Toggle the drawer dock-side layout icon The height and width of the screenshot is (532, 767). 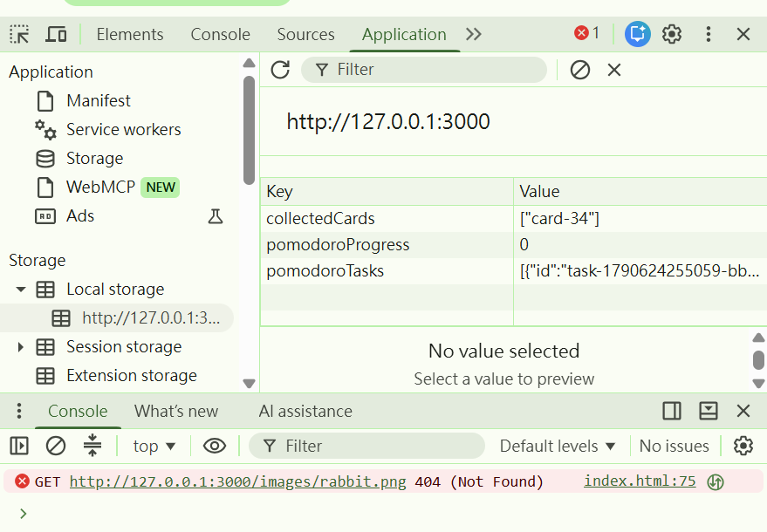672,412
